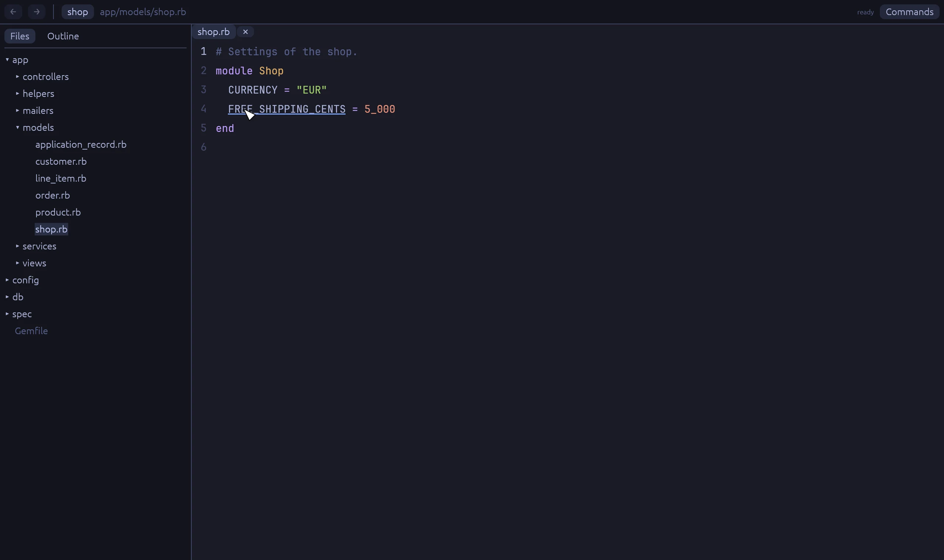
Task: Click the app/models/shop.rb breadcrumb path
Action: 143,12
